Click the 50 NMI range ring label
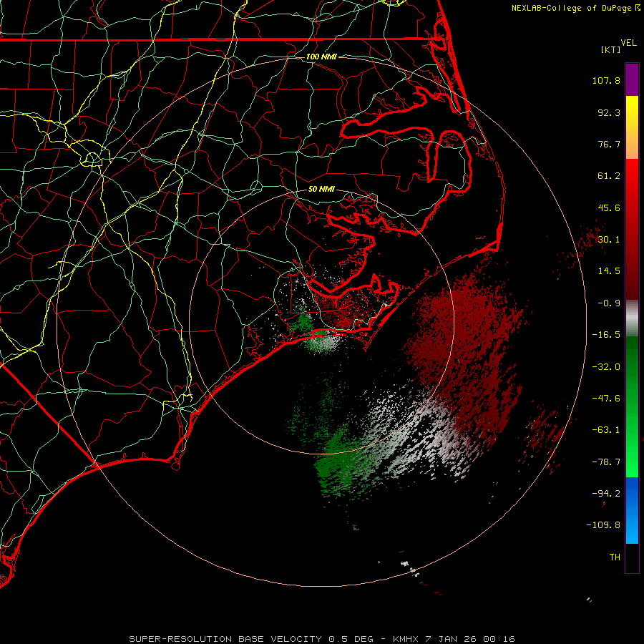Viewport: 644px width, 644px height. click(x=321, y=189)
